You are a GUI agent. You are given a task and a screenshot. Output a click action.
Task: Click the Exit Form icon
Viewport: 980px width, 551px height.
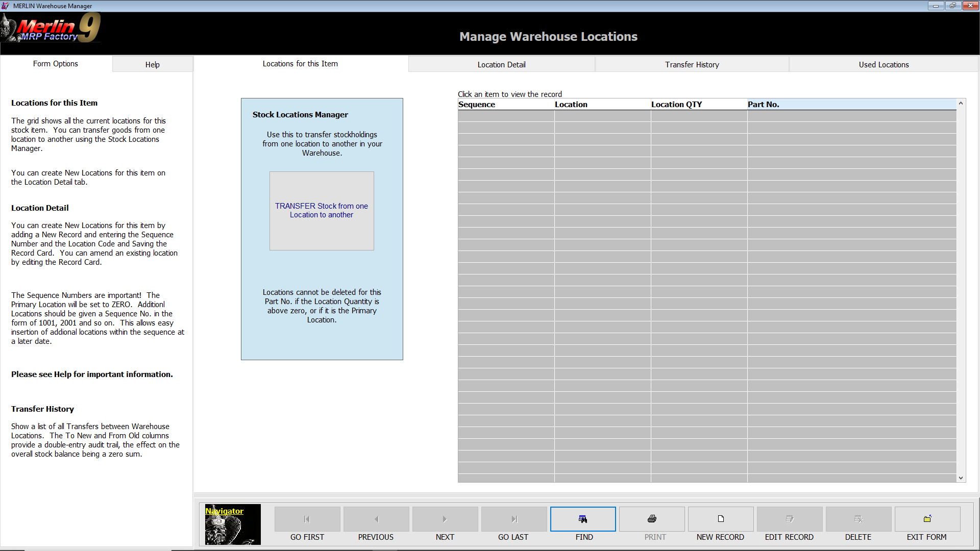click(x=927, y=519)
